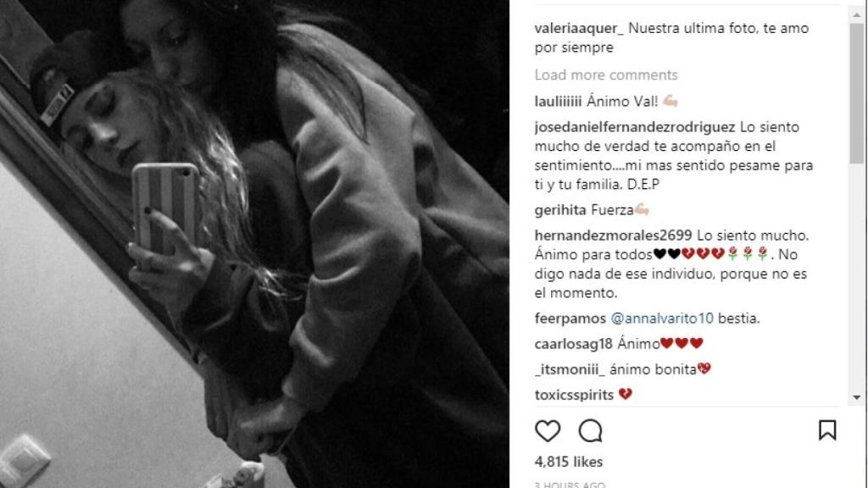
Task: Open lauliiiiii commenter profile
Action: point(558,102)
